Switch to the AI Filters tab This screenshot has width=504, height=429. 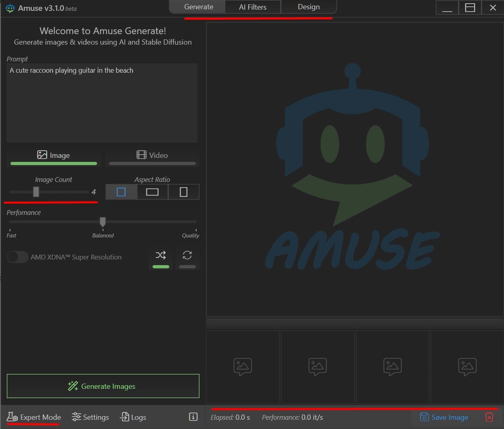tap(253, 7)
